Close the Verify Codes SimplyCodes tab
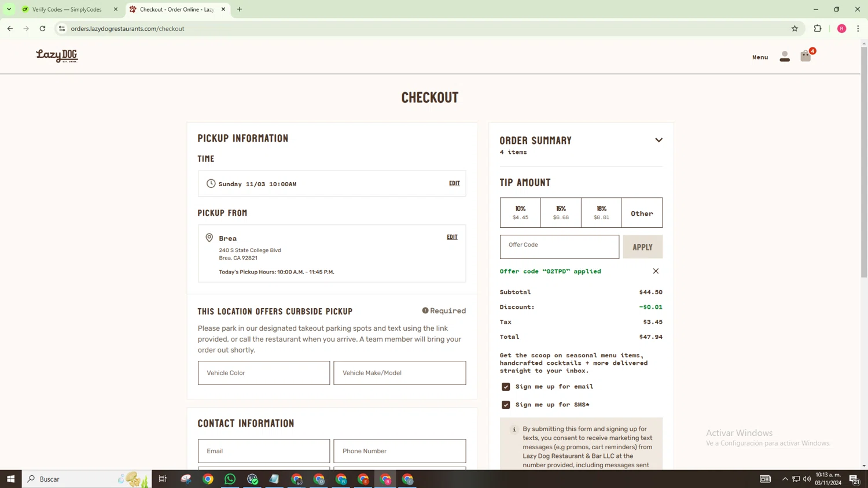 (x=116, y=9)
